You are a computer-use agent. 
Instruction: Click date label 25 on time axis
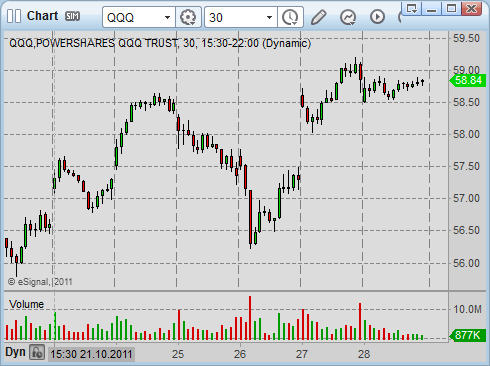click(x=178, y=354)
